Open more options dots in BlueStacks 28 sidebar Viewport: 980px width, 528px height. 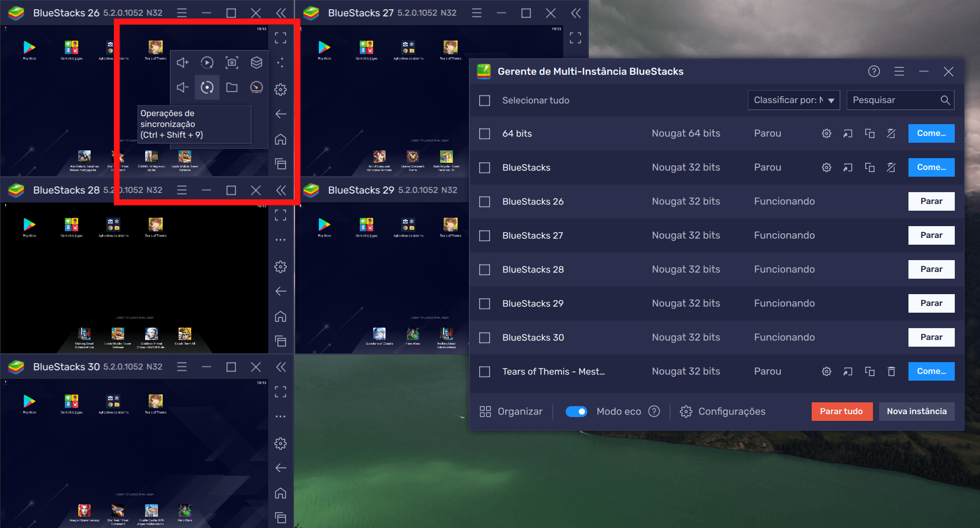coord(281,240)
